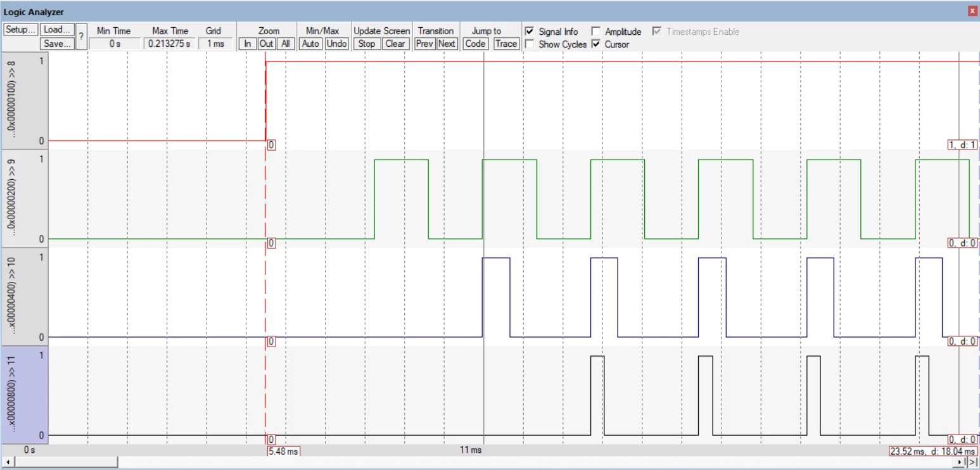This screenshot has height=470, width=980.
Task: Click the horizontal scrollbar thumb
Action: pyautogui.click(x=65, y=462)
